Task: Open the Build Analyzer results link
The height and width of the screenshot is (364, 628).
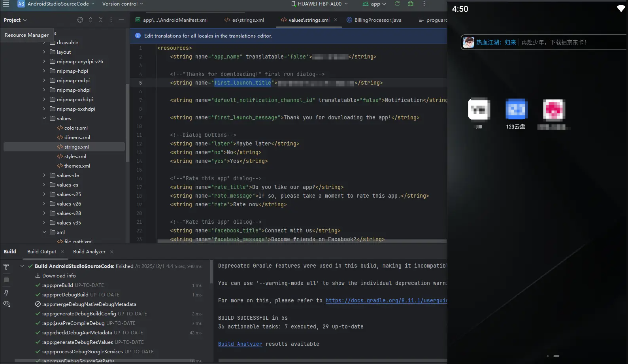Action: 240,344
